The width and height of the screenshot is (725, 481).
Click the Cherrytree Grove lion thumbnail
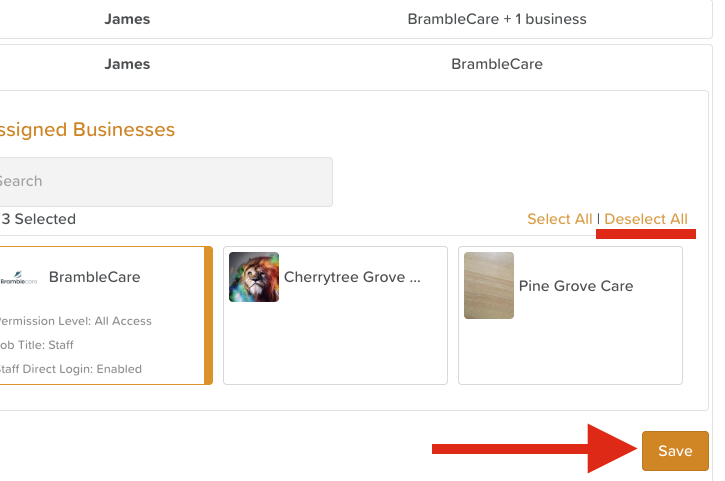pos(254,277)
